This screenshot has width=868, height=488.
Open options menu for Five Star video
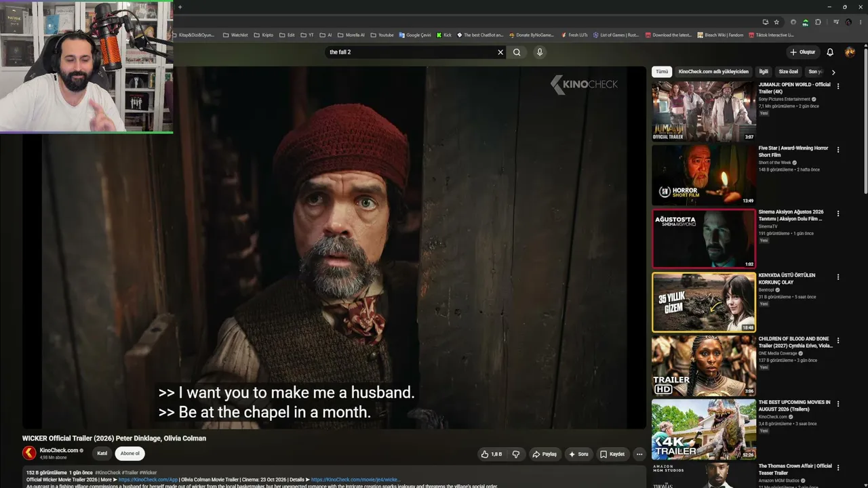click(838, 150)
